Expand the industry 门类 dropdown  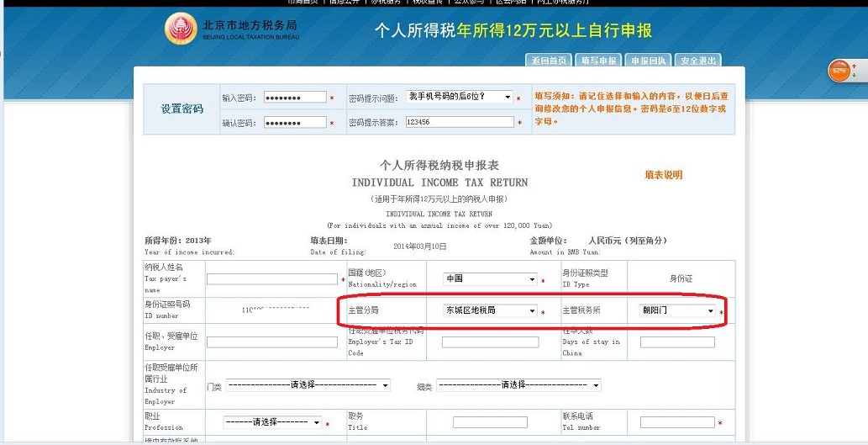(308, 385)
